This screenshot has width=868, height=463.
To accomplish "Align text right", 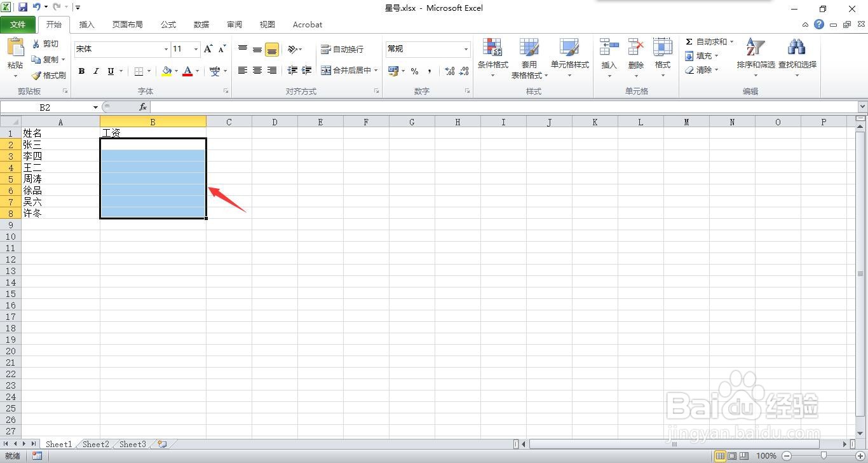I will click(272, 71).
